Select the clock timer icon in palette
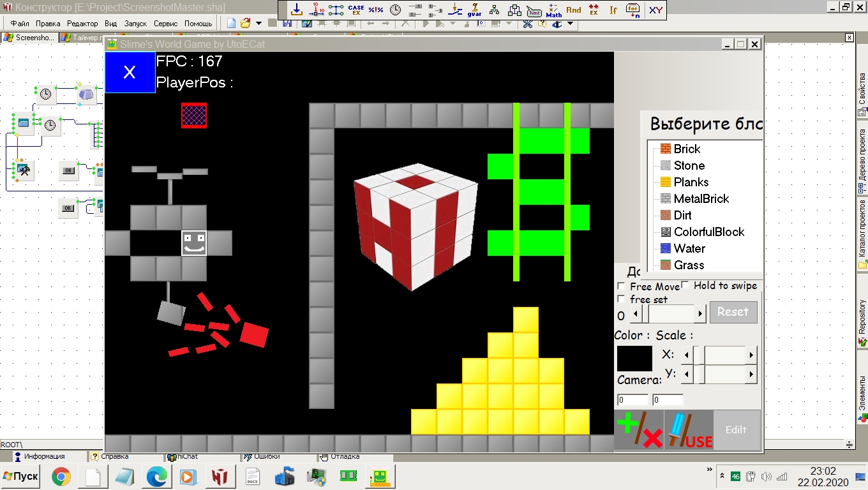The height and width of the screenshot is (490, 868). pos(396,10)
